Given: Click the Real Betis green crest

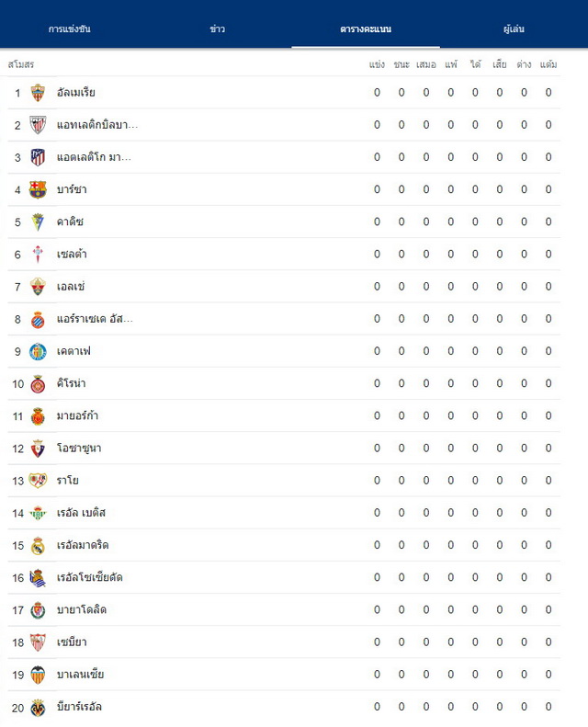Looking at the screenshot, I should 38,513.
